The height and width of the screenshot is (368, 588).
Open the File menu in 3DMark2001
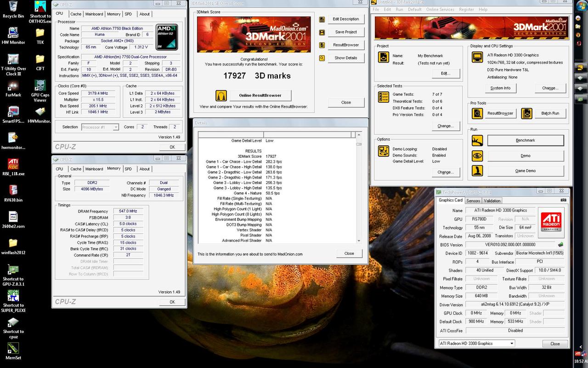pos(376,9)
